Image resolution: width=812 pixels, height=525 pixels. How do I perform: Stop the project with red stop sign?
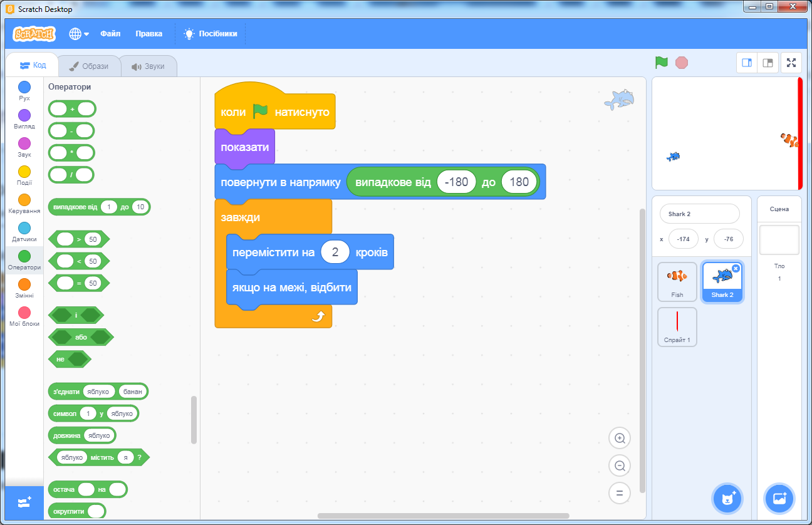pos(682,63)
